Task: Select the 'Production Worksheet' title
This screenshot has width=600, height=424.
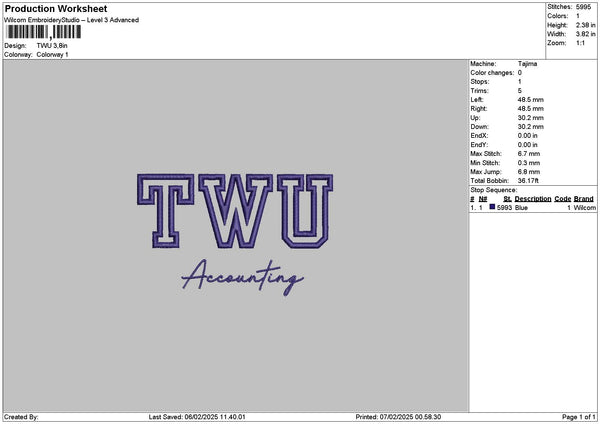Action: click(56, 9)
